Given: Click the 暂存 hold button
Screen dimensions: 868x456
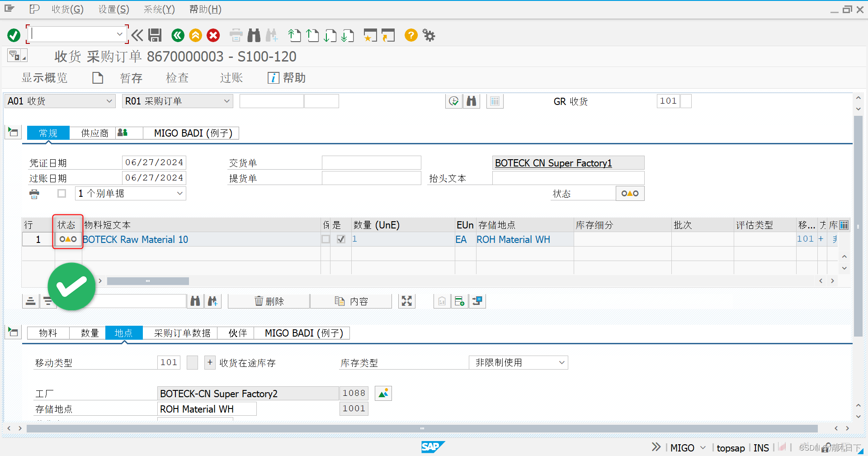Looking at the screenshot, I should point(131,78).
